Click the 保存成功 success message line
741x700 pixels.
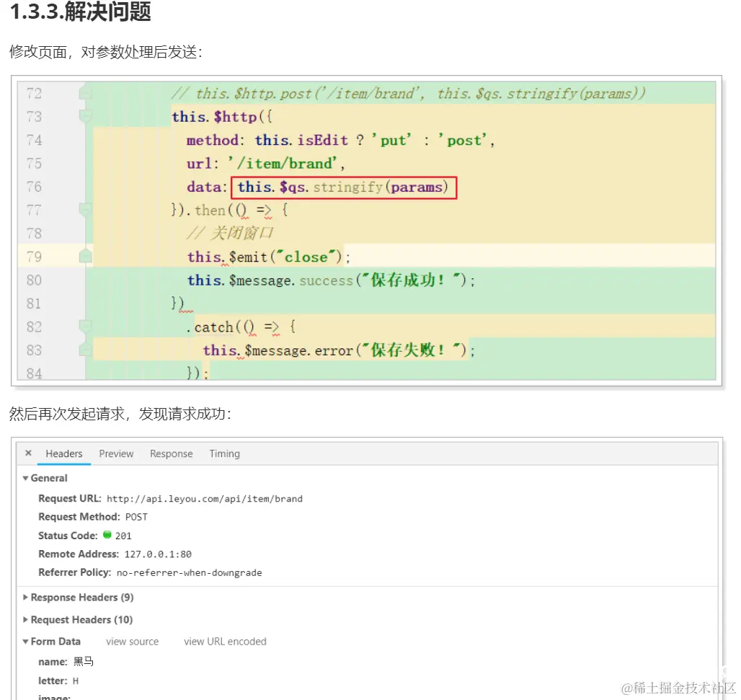(332, 280)
